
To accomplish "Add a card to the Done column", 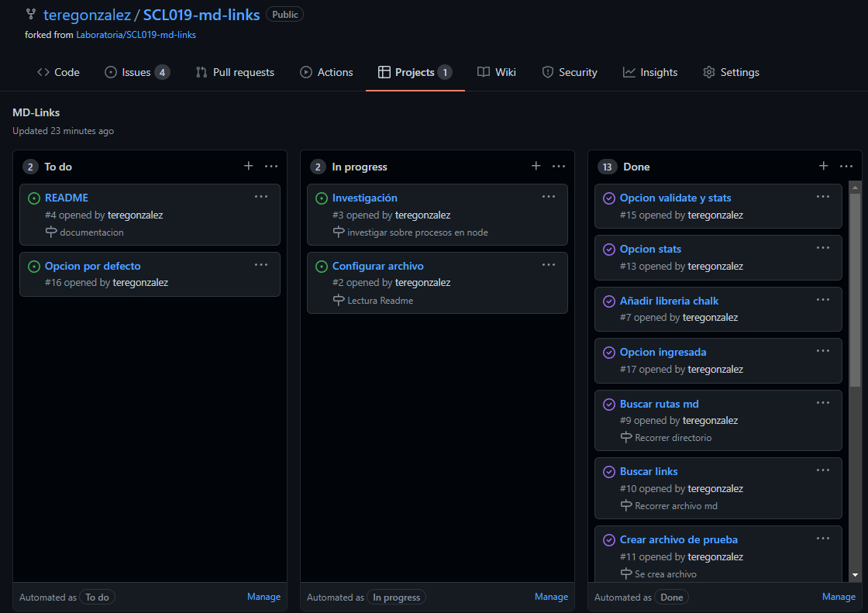I will point(823,166).
